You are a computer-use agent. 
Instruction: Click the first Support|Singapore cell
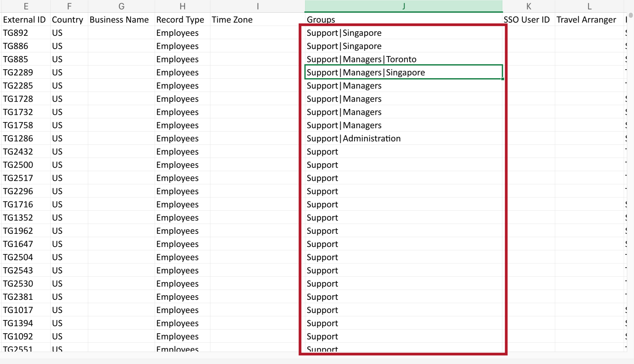pos(344,33)
